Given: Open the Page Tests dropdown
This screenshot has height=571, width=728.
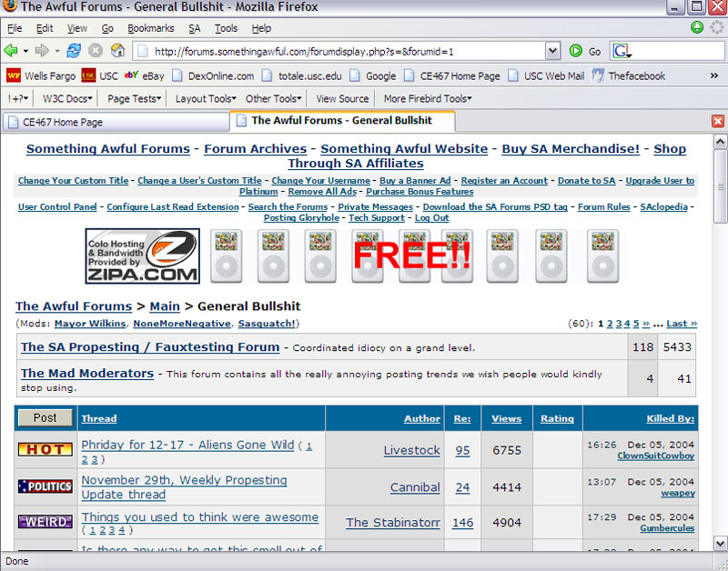Looking at the screenshot, I should (x=134, y=99).
